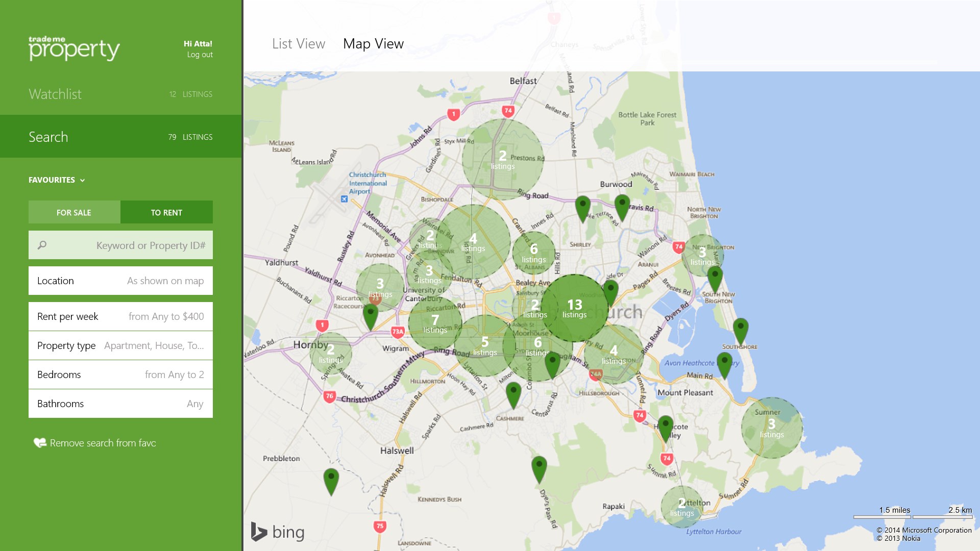
Task: Open the Rent per week filter
Action: click(x=120, y=316)
